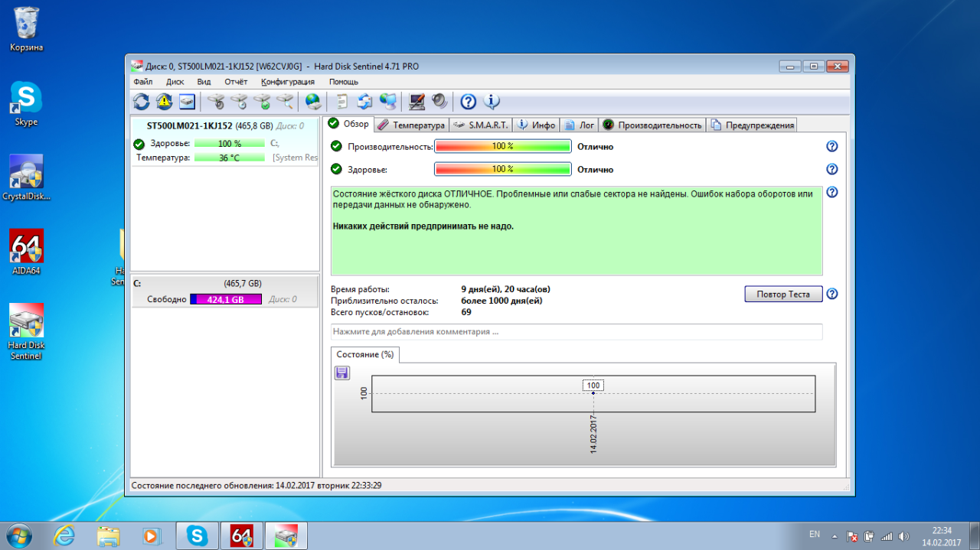
Task: Click the globe-over-disk toolbar icon
Action: [313, 101]
